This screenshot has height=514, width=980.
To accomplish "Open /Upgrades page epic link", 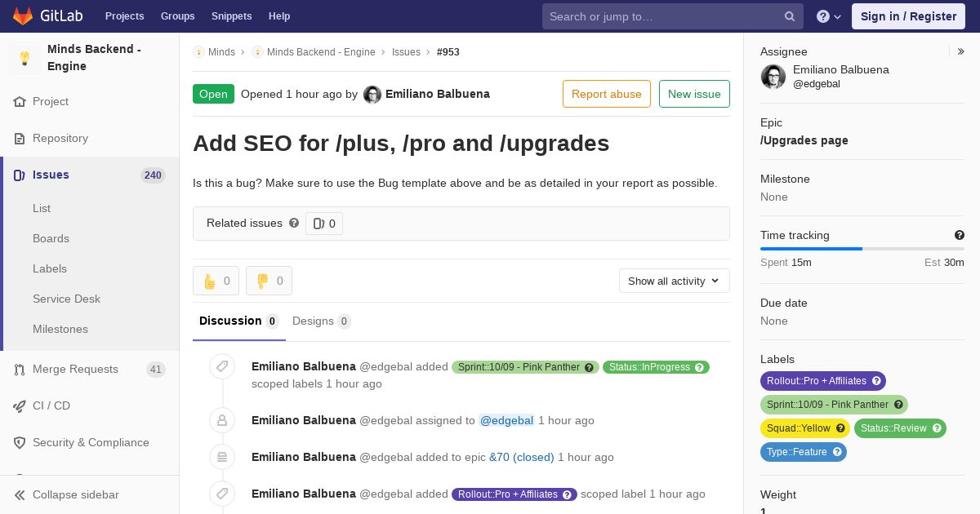I will [x=804, y=140].
